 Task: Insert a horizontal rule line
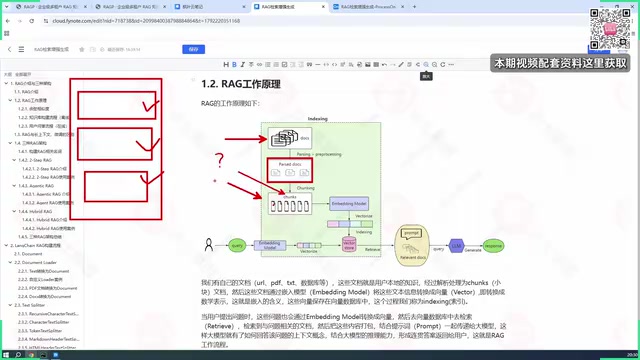(318, 64)
